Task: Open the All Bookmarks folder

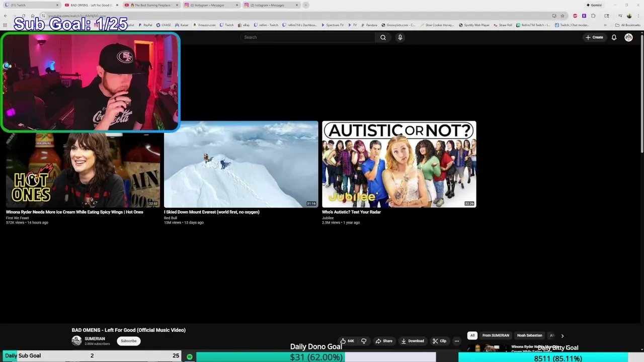Action: [627, 25]
